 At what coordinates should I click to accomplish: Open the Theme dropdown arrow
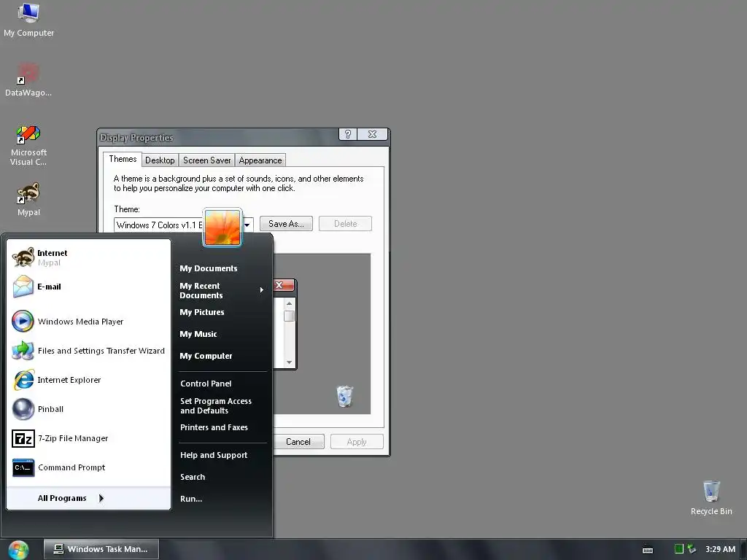point(247,225)
